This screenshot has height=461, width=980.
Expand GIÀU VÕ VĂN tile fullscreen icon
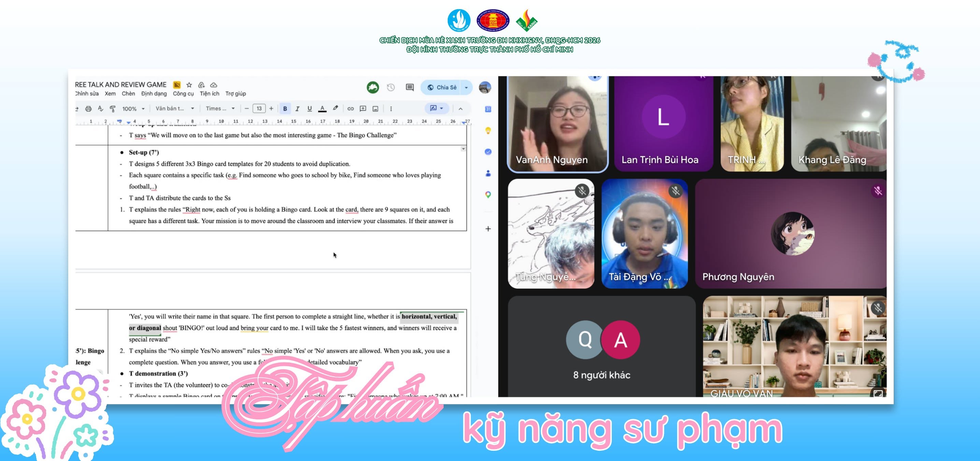[x=878, y=393]
